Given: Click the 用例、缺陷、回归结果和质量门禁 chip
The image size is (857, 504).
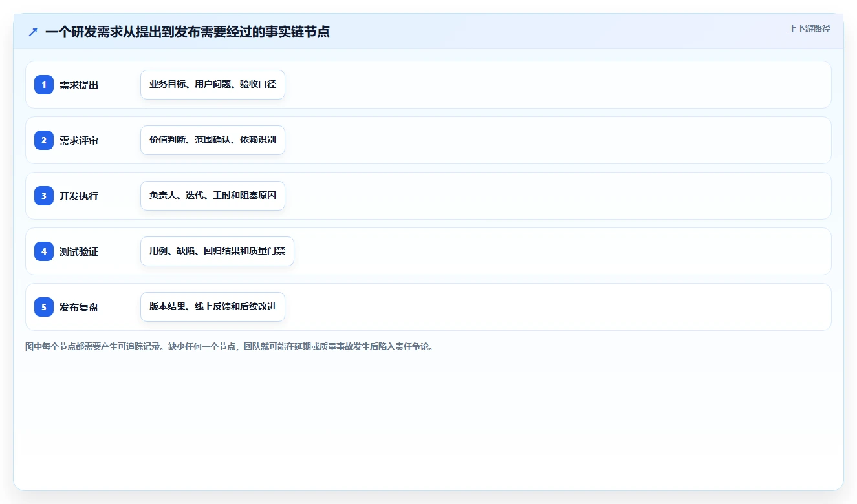Looking at the screenshot, I should point(217,251).
